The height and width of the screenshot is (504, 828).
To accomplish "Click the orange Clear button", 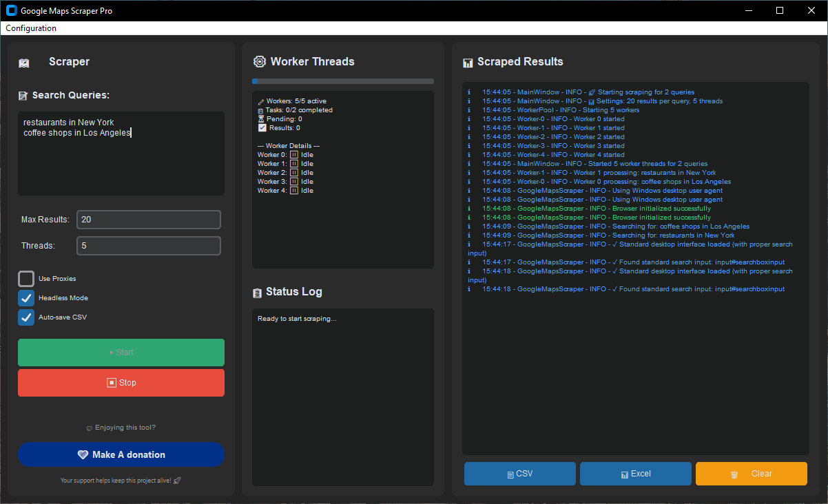I will (x=751, y=474).
